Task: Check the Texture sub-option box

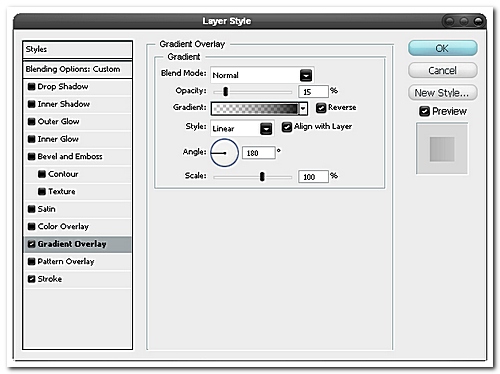Action: click(x=42, y=191)
